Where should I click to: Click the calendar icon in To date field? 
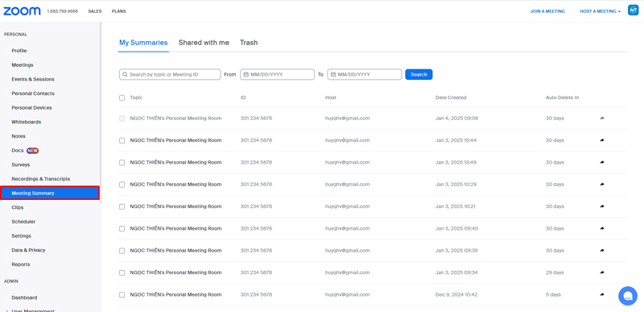[333, 74]
